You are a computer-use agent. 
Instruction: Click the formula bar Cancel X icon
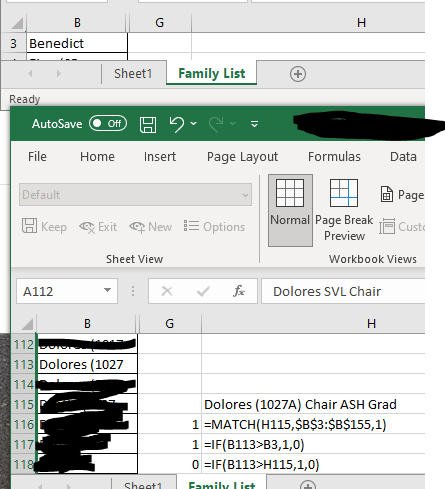tap(167, 291)
